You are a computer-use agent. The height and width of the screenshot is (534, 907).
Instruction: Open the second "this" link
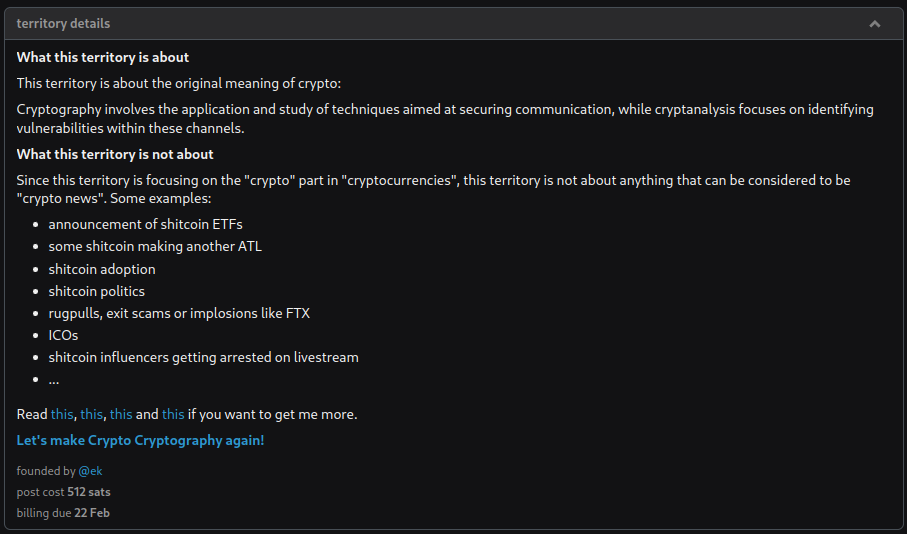[91, 414]
